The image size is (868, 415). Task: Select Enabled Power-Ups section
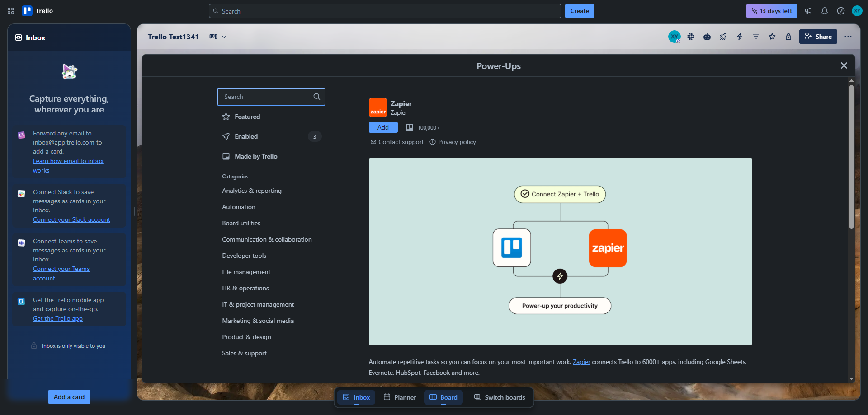pyautogui.click(x=271, y=136)
